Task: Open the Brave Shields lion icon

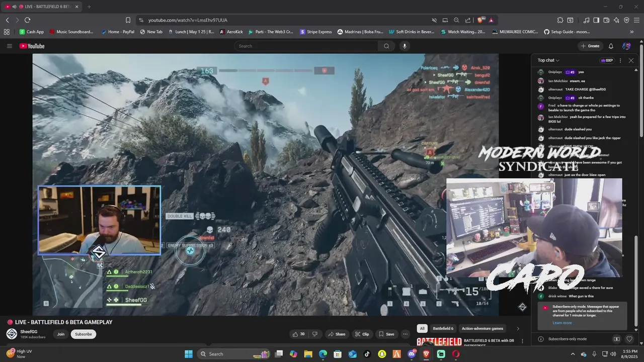Action: click(480, 20)
